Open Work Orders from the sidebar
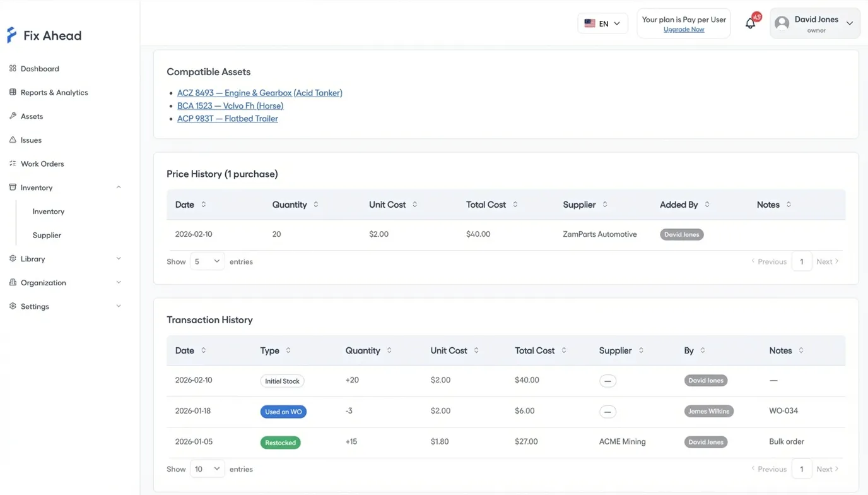868x495 pixels. pyautogui.click(x=42, y=164)
